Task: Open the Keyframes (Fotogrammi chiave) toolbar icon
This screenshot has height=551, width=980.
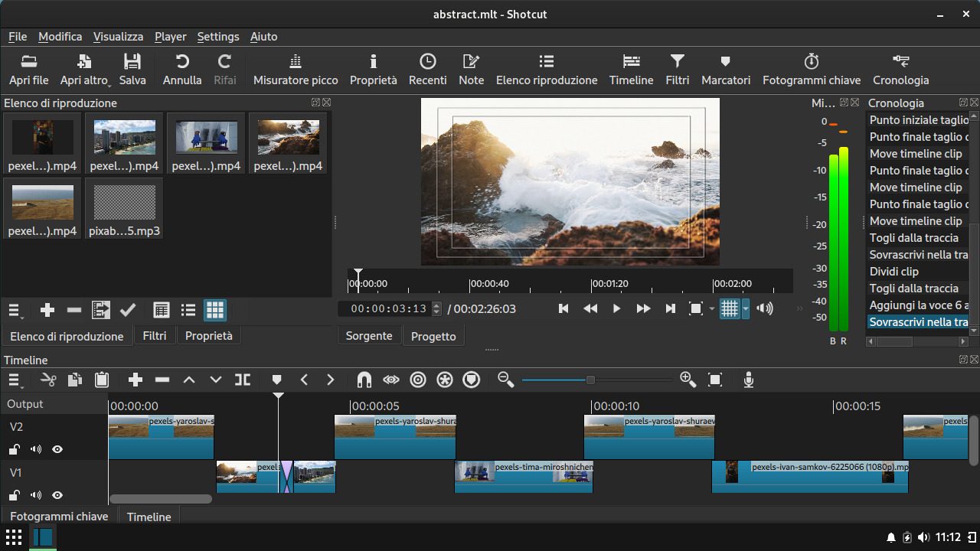Action: click(811, 69)
